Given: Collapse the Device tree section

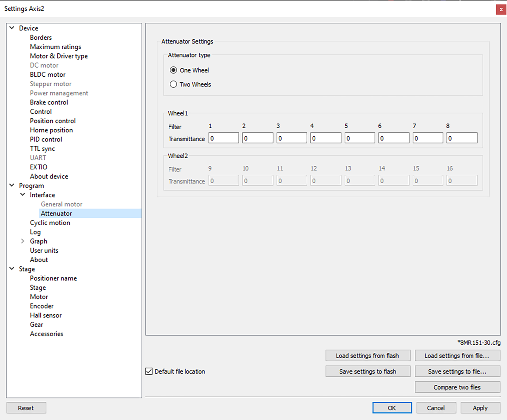Looking at the screenshot, I should tap(12, 28).
